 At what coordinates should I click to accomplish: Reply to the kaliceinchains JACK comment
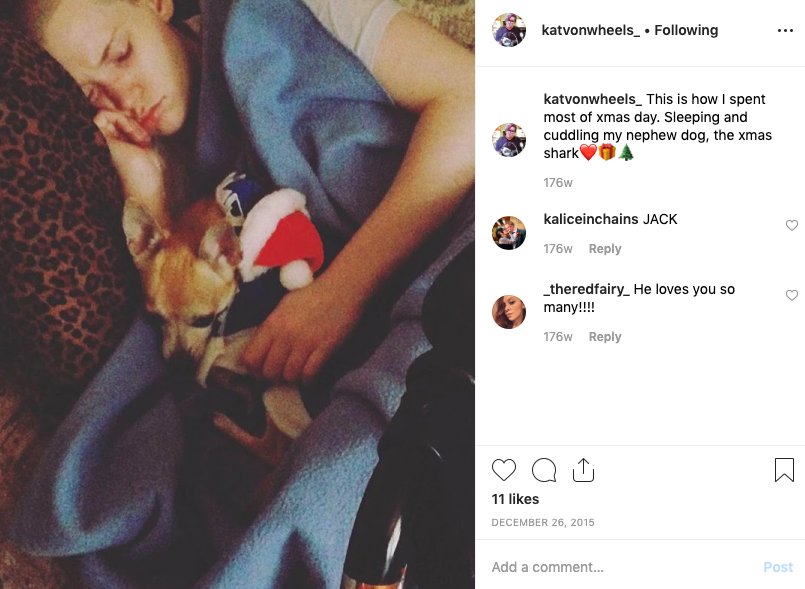605,249
